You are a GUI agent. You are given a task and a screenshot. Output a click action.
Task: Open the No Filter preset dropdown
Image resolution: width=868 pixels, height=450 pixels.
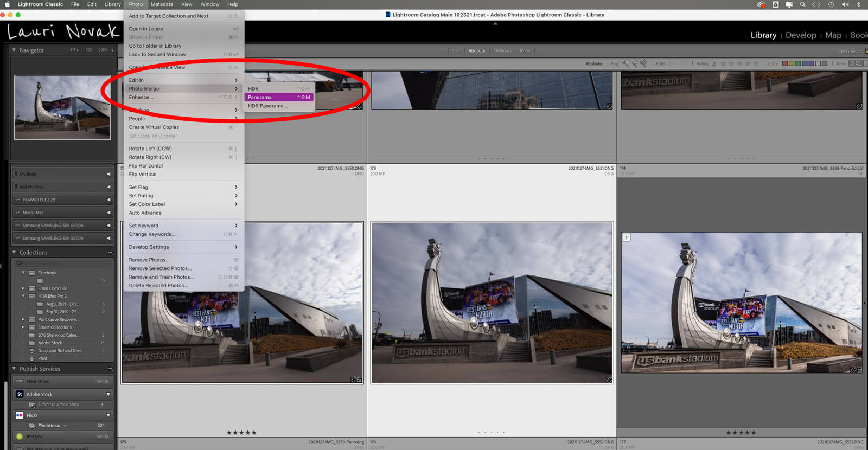click(x=850, y=52)
